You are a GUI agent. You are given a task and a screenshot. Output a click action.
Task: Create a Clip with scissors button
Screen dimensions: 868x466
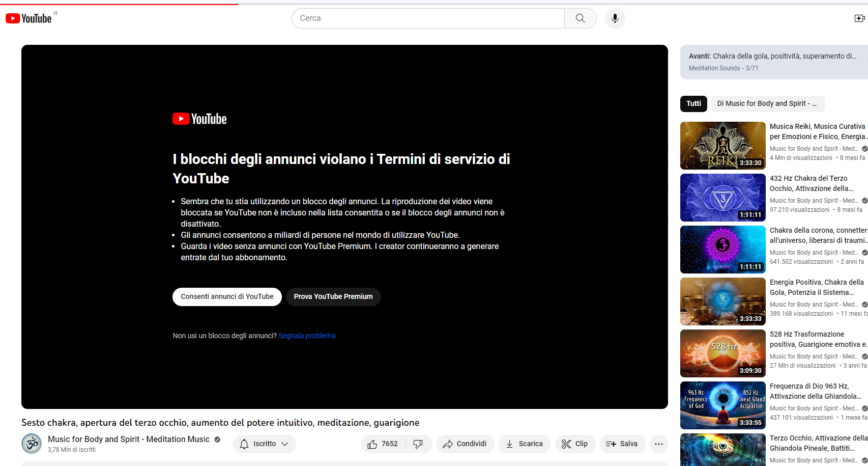pyautogui.click(x=575, y=444)
